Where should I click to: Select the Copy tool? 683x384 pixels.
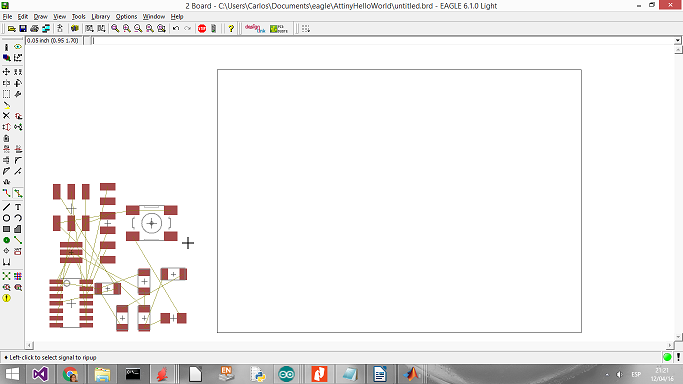tap(18, 71)
